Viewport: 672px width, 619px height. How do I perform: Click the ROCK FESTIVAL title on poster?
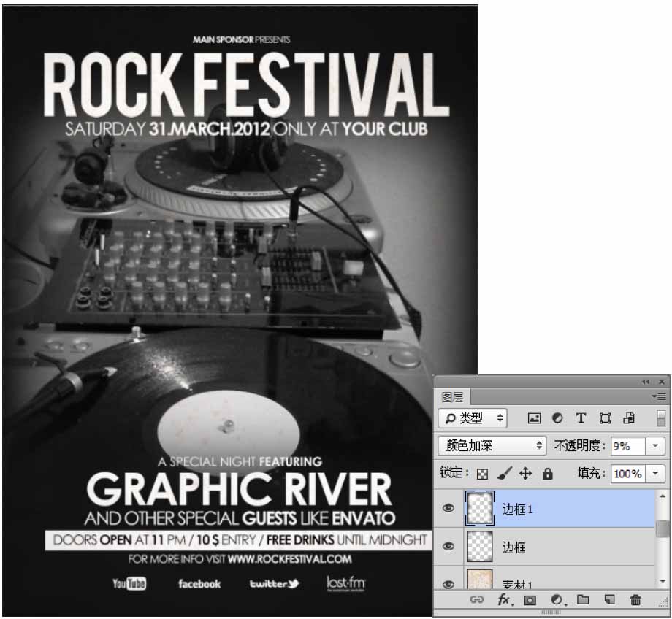tap(246, 84)
